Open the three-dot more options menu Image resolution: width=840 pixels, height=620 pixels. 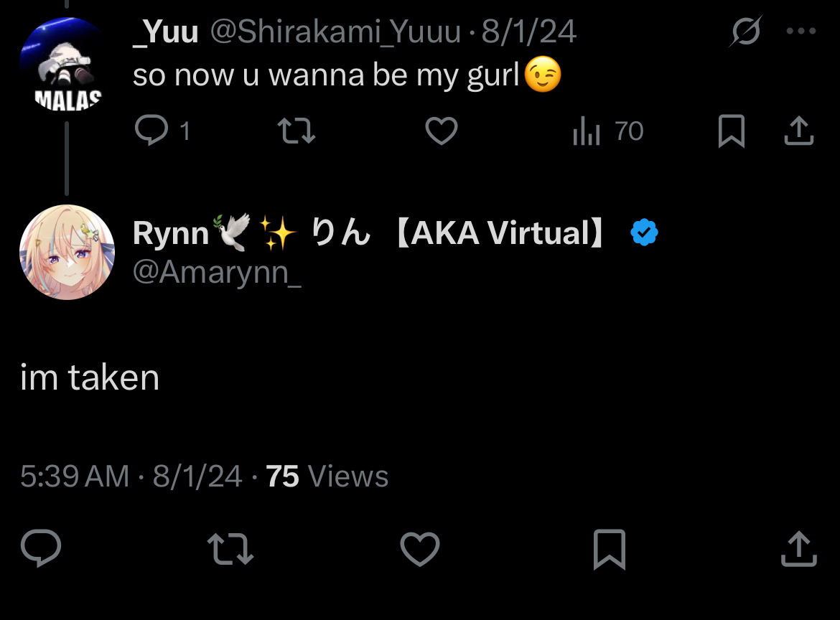click(x=801, y=32)
